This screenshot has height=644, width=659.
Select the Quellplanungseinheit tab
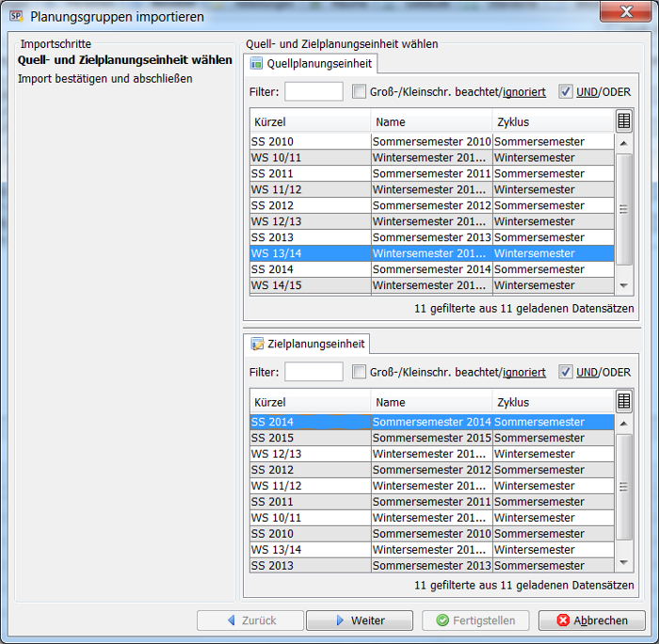(311, 63)
